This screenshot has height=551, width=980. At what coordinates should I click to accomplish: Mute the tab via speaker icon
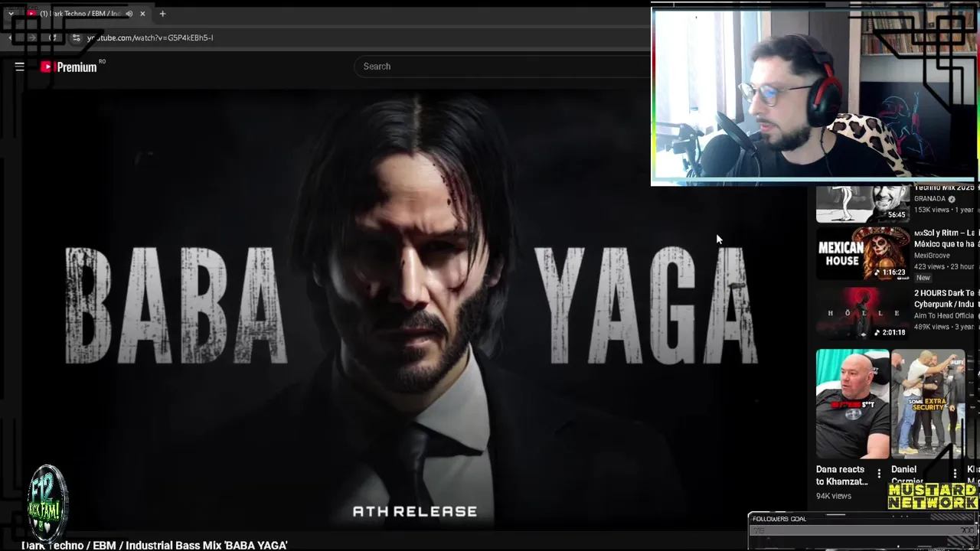pyautogui.click(x=129, y=14)
